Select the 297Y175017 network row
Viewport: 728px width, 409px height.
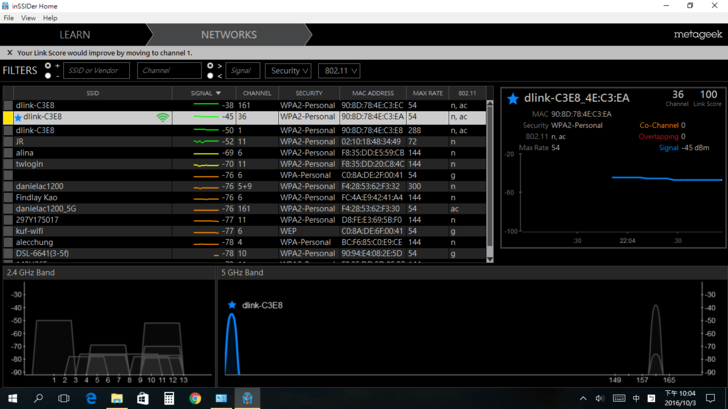245,220
